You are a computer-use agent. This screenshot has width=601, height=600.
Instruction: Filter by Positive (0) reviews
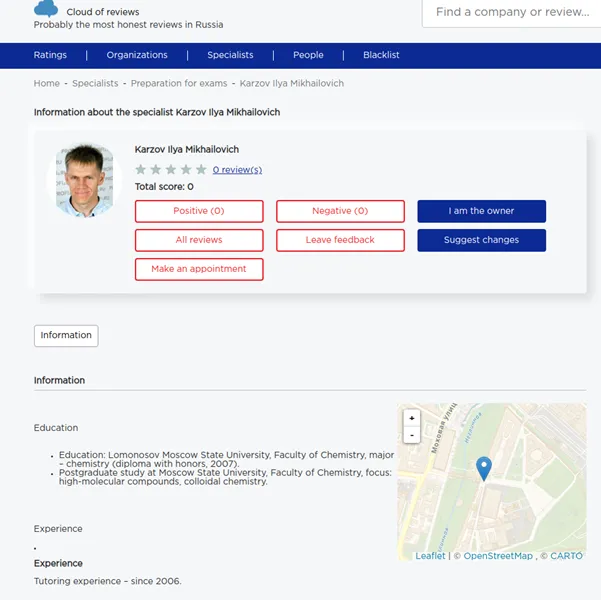[x=199, y=211]
